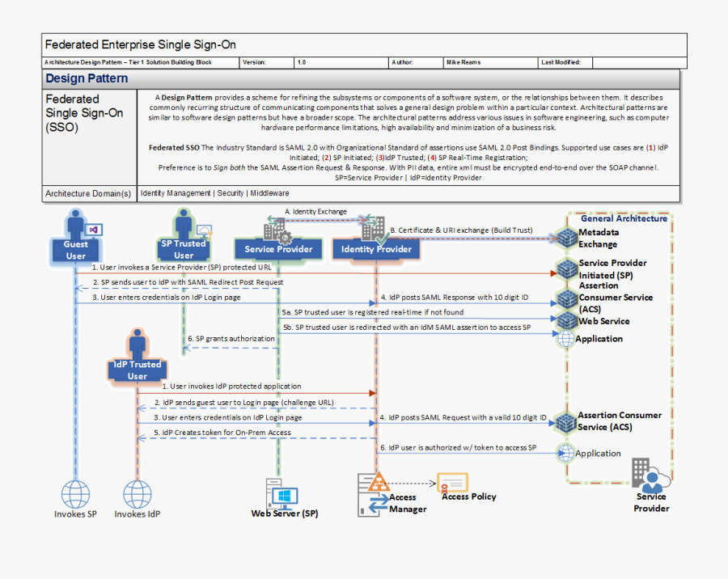Click the blue Service Provider box
The height and width of the screenshot is (579, 728).
point(278,249)
